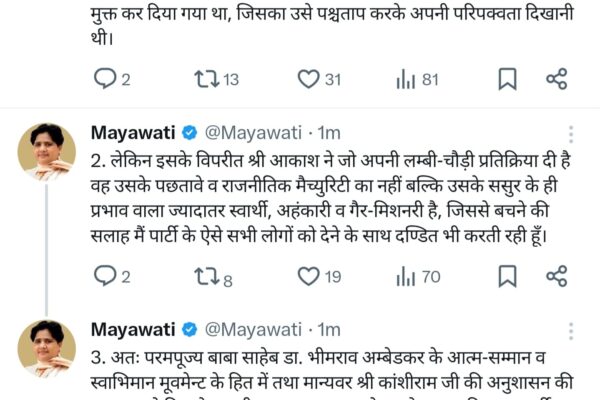600x400 pixels.
Task: Open Mayawati's profile picture on tweet 3
Action: pos(47,349)
